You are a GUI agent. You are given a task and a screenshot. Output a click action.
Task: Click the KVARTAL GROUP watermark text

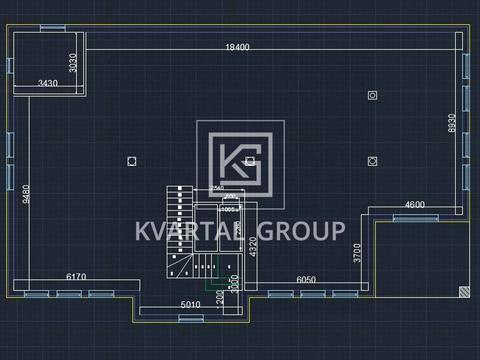tap(240, 231)
